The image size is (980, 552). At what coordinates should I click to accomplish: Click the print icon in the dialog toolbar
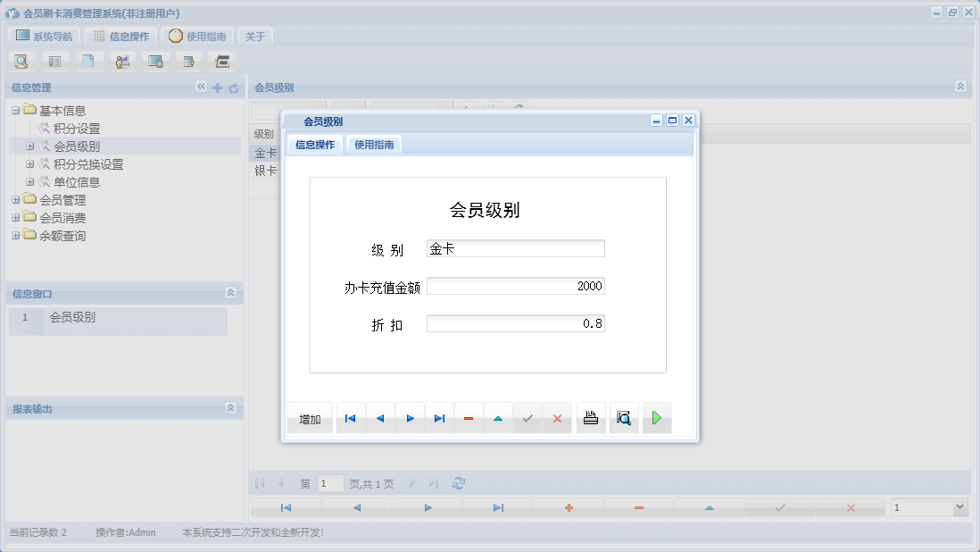[590, 417]
